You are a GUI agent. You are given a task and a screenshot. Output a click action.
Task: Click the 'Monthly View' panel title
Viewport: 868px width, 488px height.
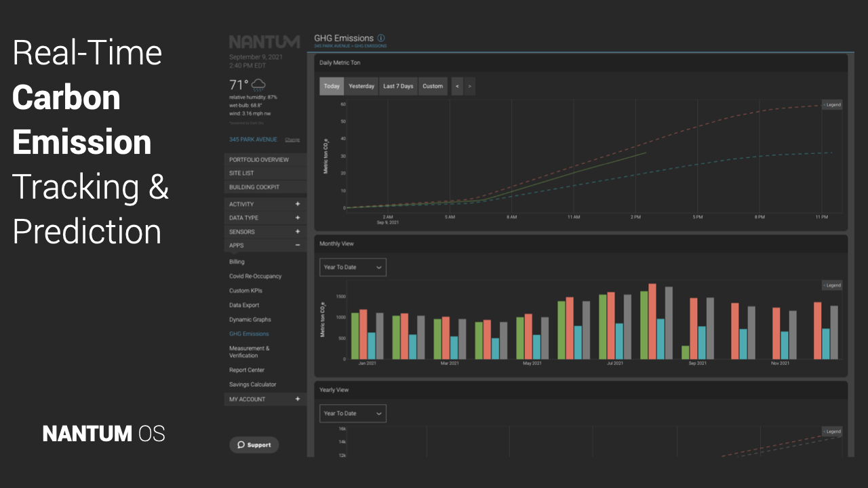[336, 243]
